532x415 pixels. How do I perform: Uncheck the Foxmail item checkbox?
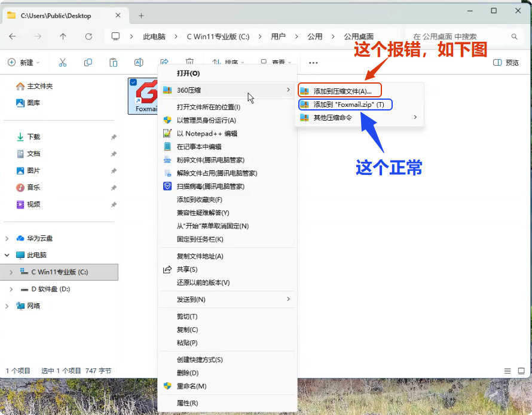tap(133, 82)
